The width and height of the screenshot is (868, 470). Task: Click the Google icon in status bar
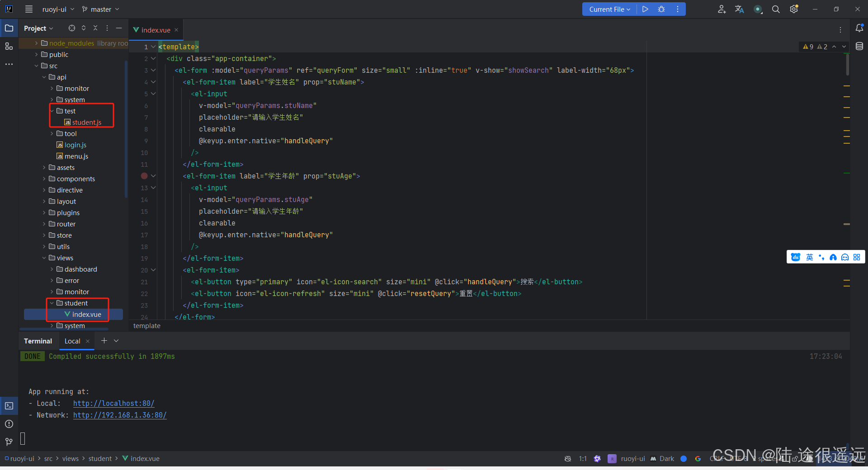tap(698, 458)
